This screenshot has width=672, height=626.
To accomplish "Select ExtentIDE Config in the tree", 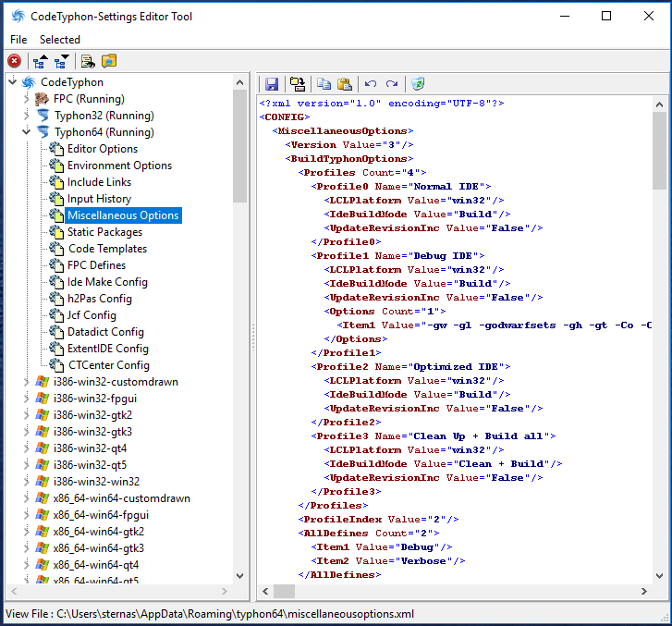I will point(108,349).
